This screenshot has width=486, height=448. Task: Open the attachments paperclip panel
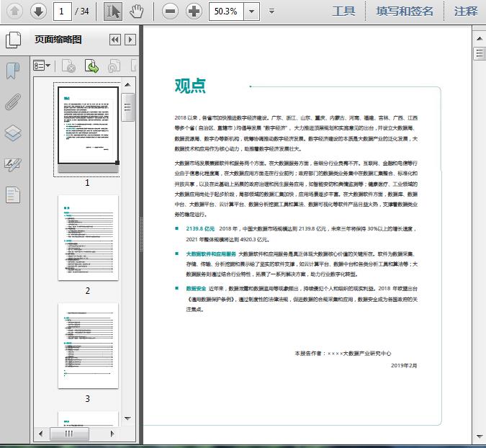13,102
